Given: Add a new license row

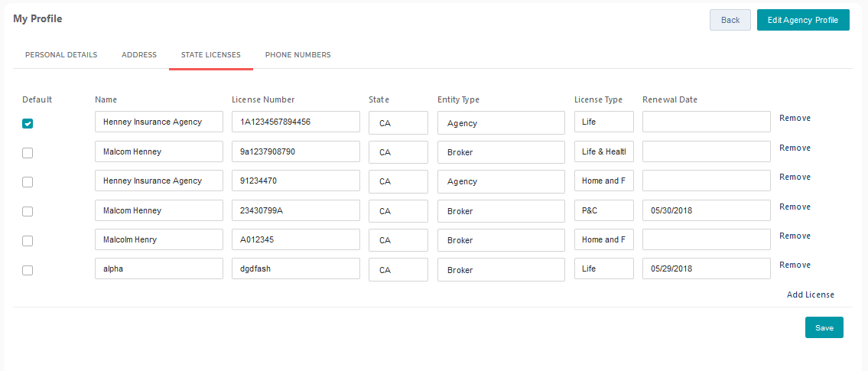Looking at the screenshot, I should (811, 295).
